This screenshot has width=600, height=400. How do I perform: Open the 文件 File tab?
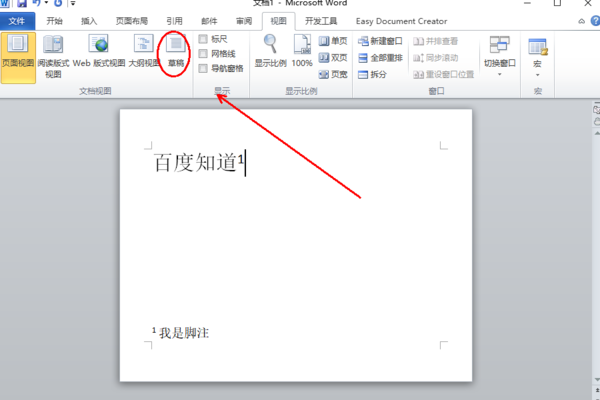17,21
